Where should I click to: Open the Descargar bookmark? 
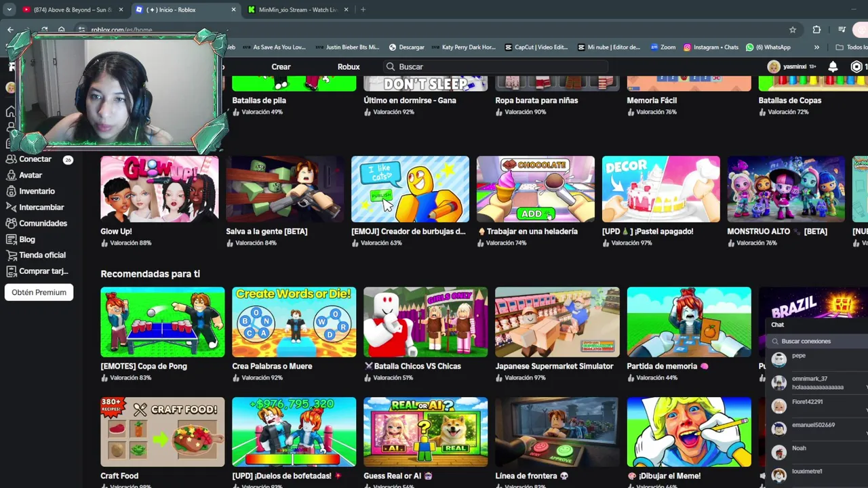pos(406,47)
